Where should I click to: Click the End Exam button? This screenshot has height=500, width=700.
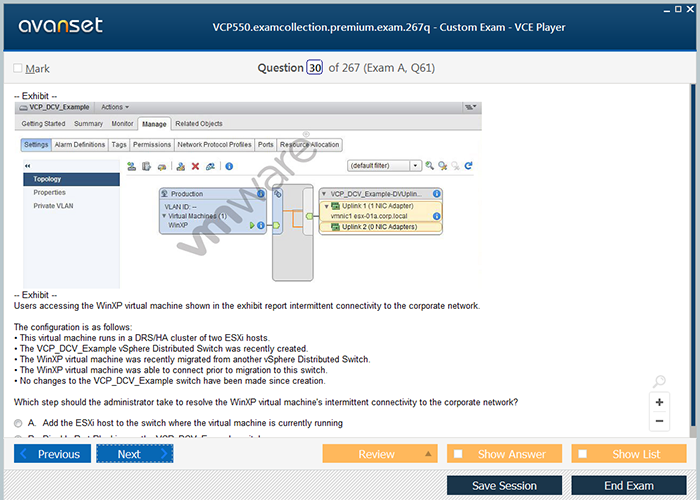(x=629, y=486)
